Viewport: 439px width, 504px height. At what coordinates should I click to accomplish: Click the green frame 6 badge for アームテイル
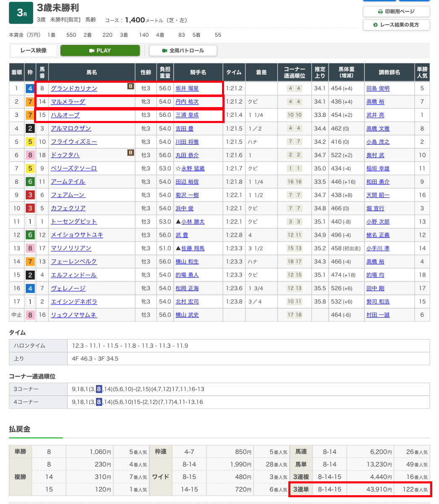30,182
